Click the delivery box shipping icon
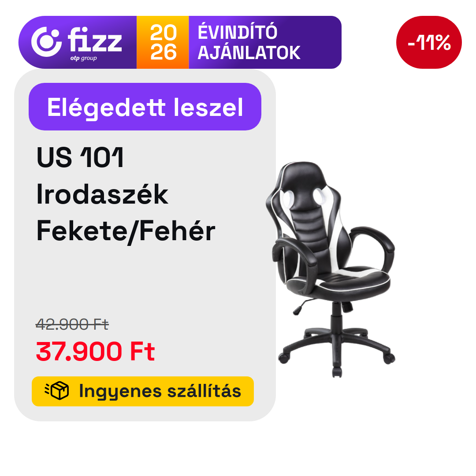This screenshot has height=476, width=476. click(57, 391)
